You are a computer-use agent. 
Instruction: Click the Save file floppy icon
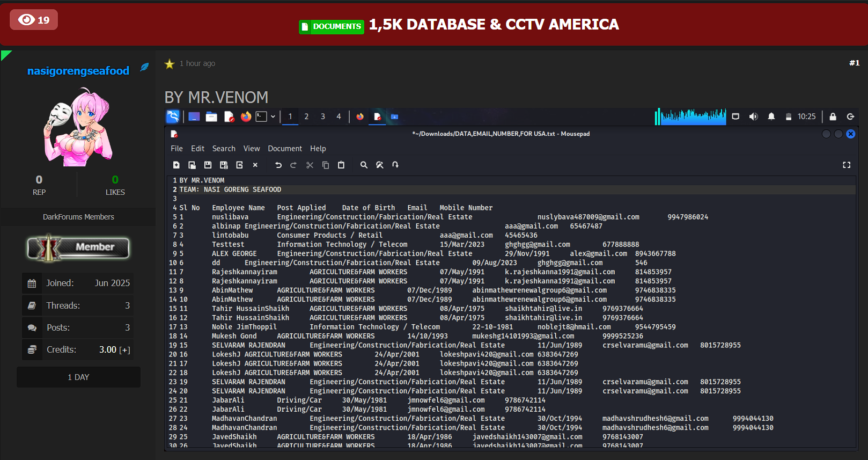click(x=208, y=165)
